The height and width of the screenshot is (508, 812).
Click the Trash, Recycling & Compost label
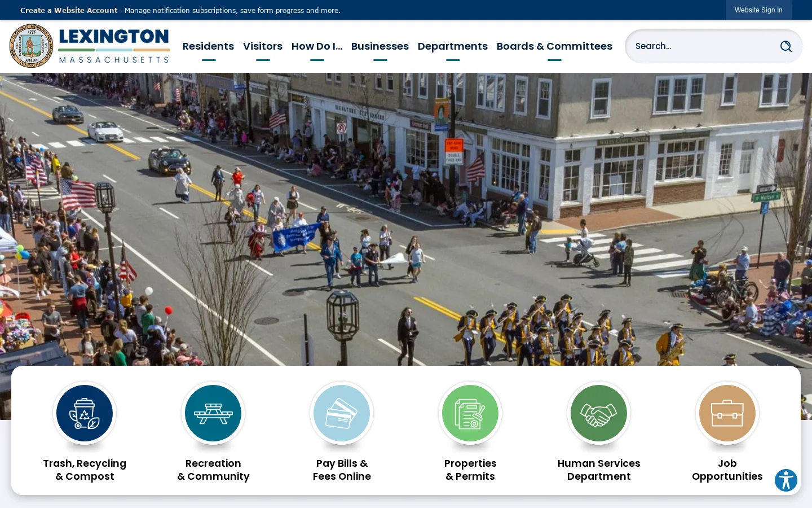tap(85, 470)
